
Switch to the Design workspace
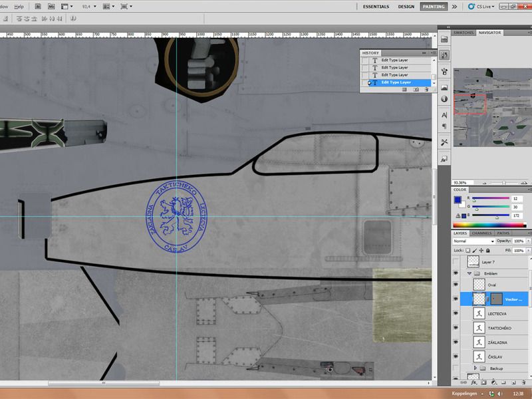pyautogui.click(x=406, y=6)
